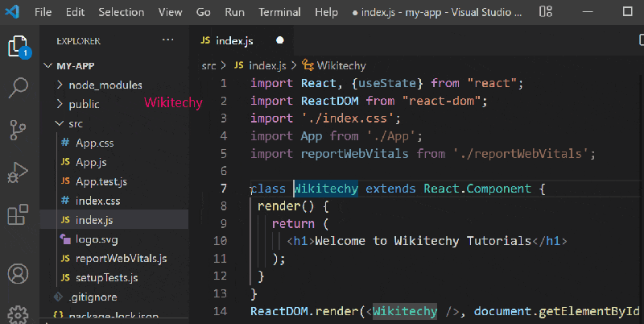This screenshot has height=324, width=644.
Task: Open App.js in the explorer
Action: coord(91,163)
